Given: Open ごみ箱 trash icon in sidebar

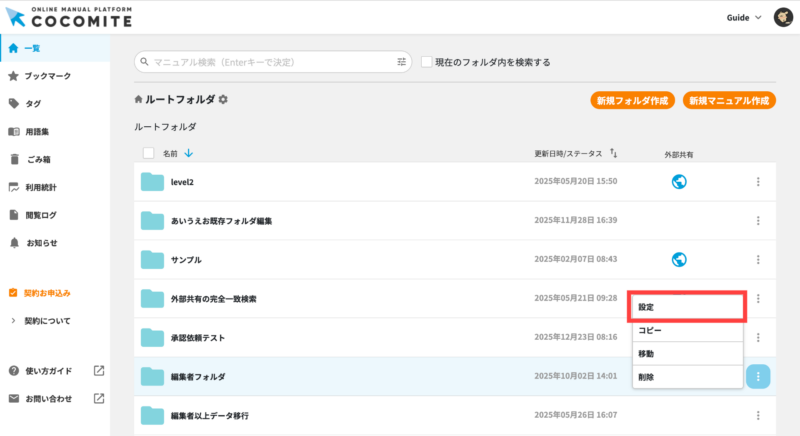Looking at the screenshot, I should (13, 159).
